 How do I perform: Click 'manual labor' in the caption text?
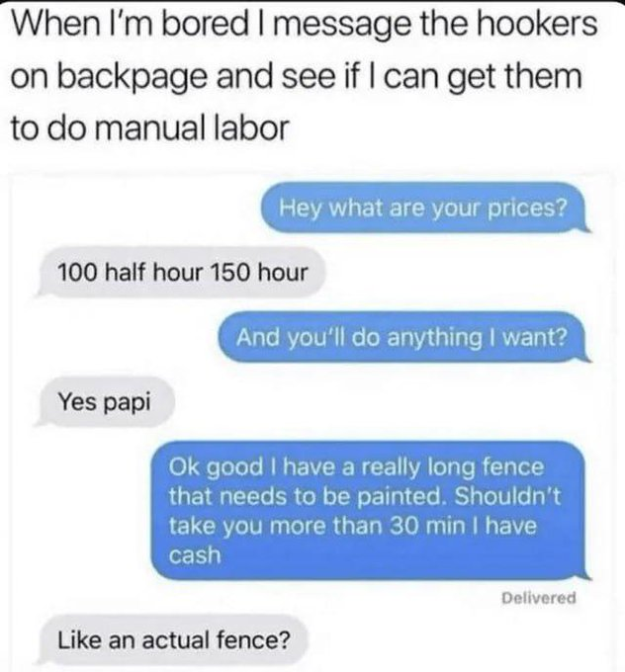coord(191,128)
